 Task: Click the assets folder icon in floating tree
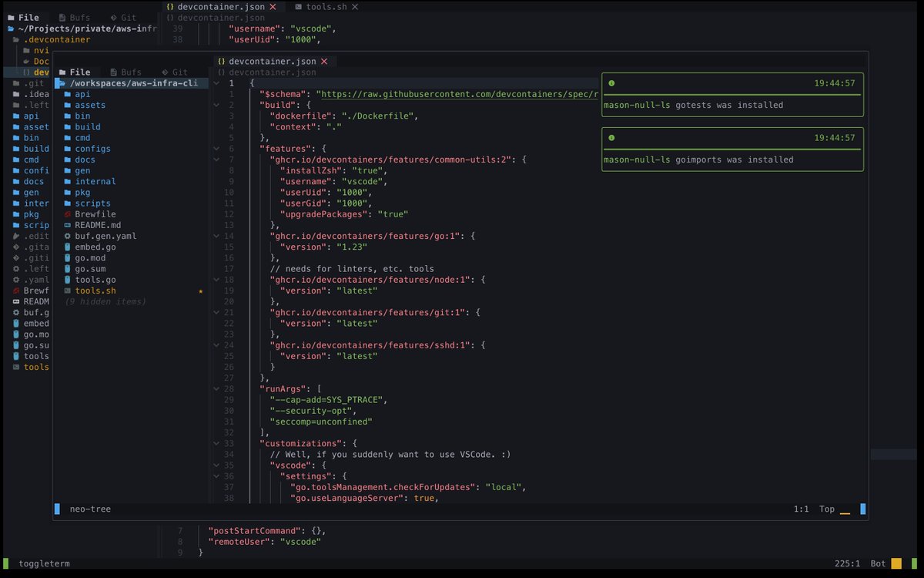coord(68,105)
